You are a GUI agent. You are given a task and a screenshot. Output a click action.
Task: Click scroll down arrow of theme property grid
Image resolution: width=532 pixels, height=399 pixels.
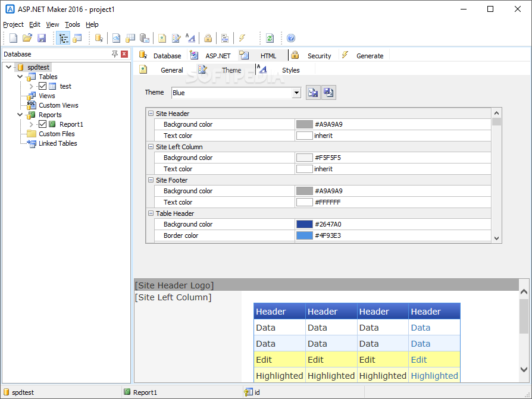[496, 238]
